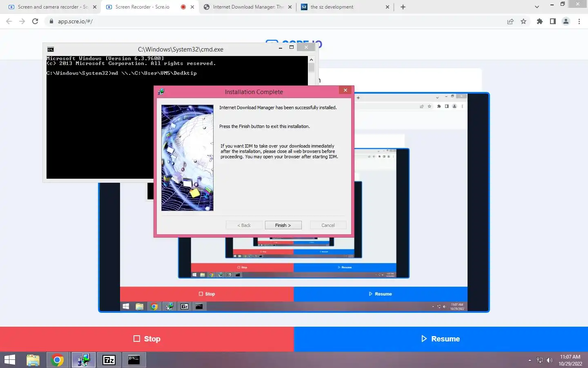Minimize the cmd.exe window
Viewport: 588px width, 368px height.
(281, 47)
